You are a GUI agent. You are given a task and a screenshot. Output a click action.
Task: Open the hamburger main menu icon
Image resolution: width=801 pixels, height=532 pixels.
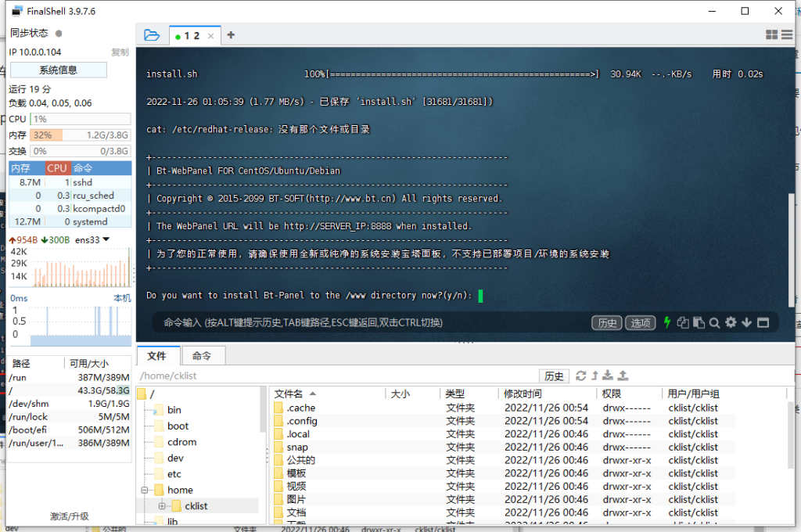pos(787,34)
